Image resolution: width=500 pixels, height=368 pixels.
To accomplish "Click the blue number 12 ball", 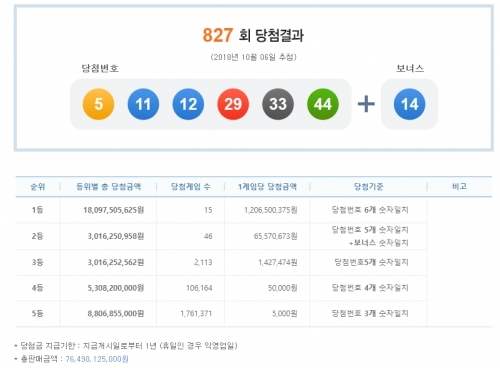I will coord(188,104).
